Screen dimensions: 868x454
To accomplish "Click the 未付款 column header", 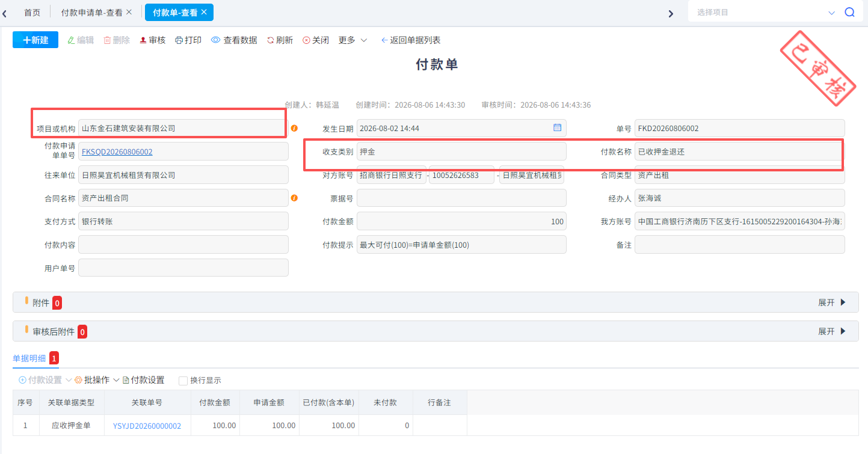I will [385, 402].
